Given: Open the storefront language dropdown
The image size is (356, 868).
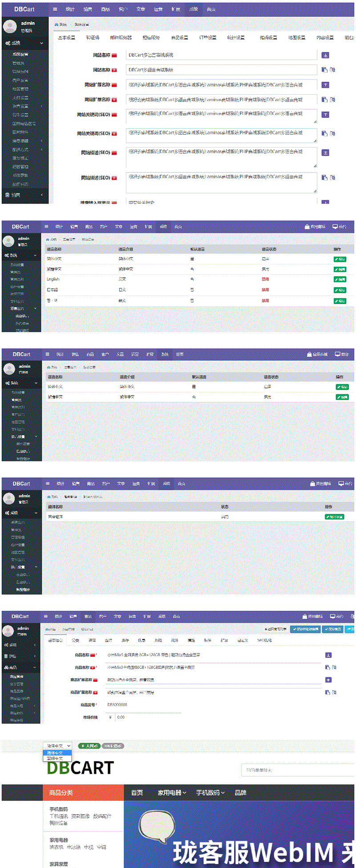Looking at the screenshot, I should (x=57, y=746).
